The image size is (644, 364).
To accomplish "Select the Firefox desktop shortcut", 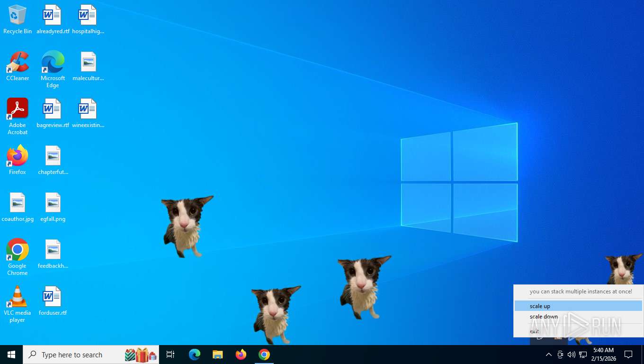I will [x=18, y=161].
